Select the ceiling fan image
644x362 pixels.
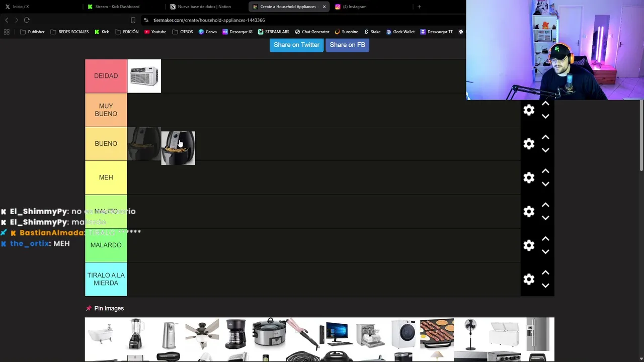point(202,333)
